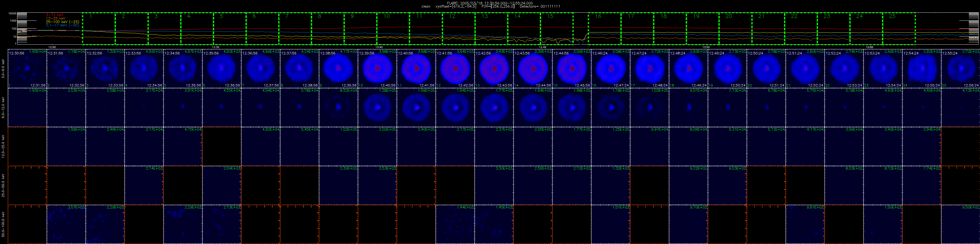
Task: Open 12.0-25.0 keV image labeled 2.40E+05
Action: 416,146
